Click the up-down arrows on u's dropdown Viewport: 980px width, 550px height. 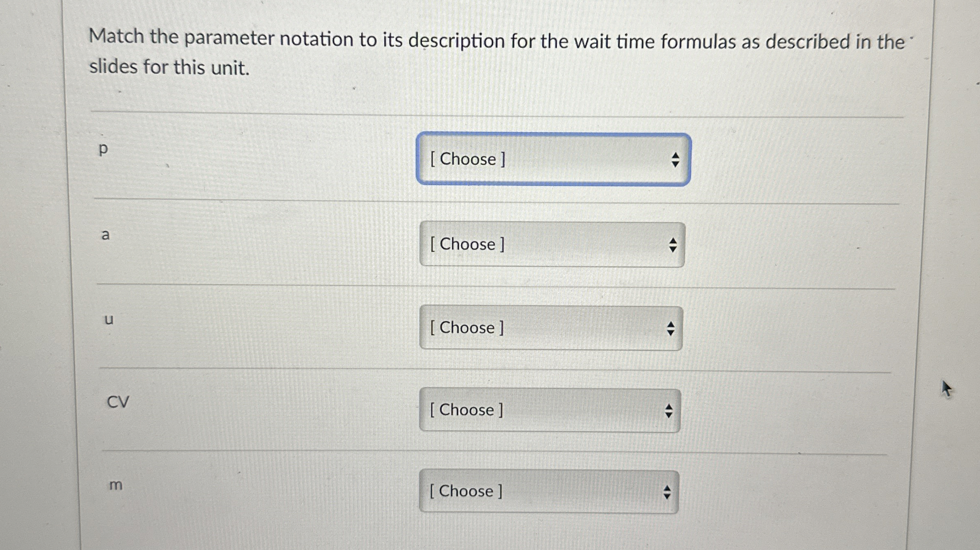(670, 328)
